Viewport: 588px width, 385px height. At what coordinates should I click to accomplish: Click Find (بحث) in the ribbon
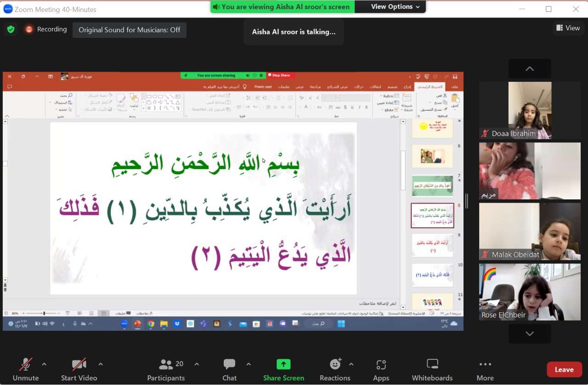tap(66, 96)
